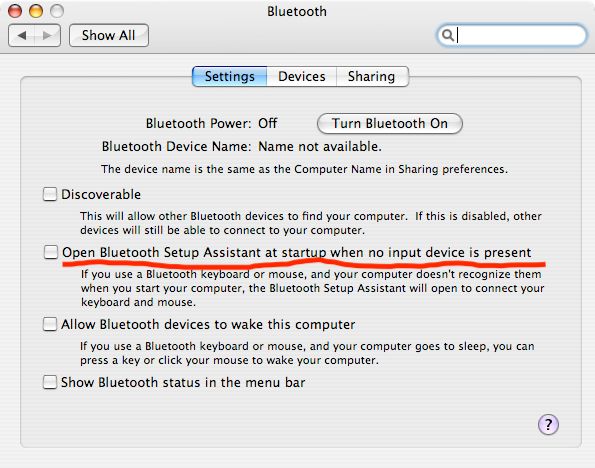Switch to the Devices tab
This screenshot has height=468, width=595.
302,76
